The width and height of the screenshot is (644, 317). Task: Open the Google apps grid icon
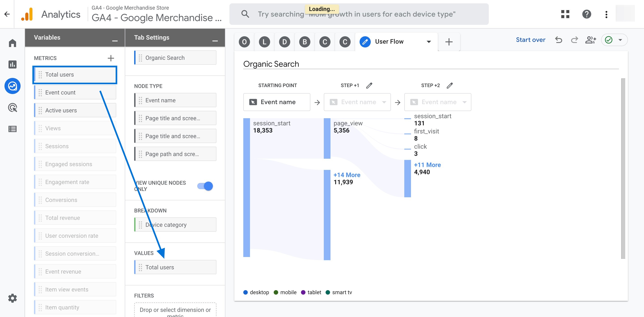coord(565,14)
